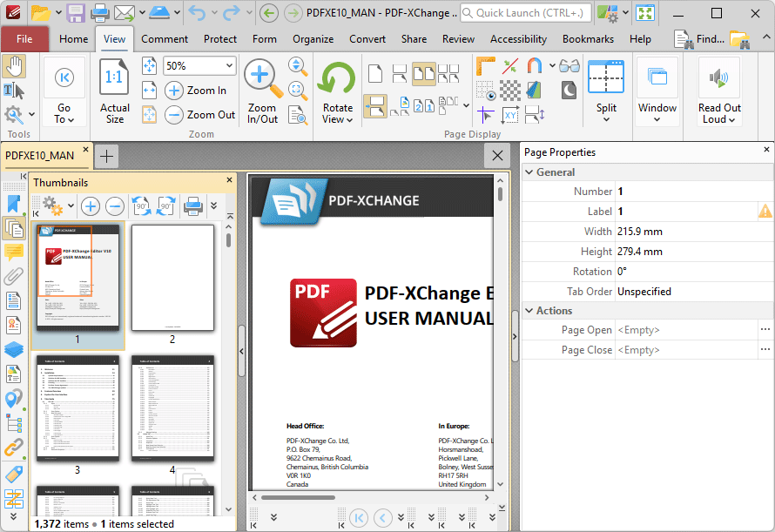Screen dimensions: 775x532
Task: Click the Find... button
Action: click(699, 39)
